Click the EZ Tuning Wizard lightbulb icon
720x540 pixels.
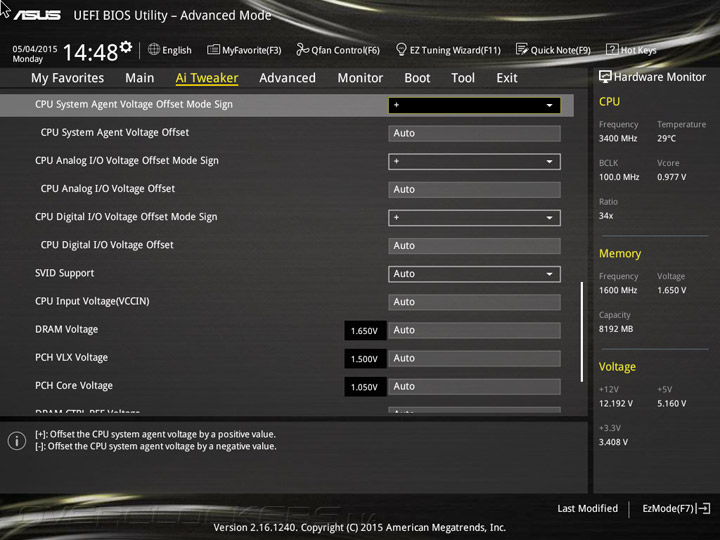coord(401,49)
